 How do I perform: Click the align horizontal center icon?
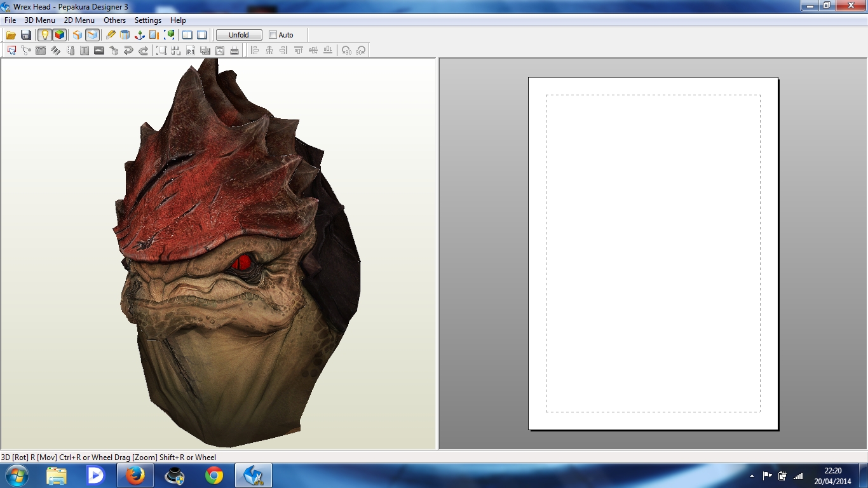269,50
